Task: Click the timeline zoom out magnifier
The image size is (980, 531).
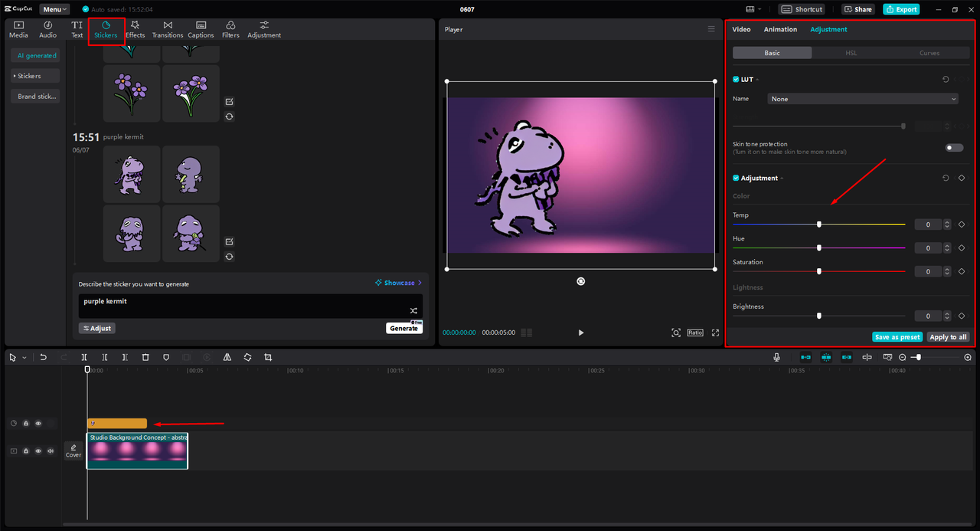Action: [x=903, y=358]
